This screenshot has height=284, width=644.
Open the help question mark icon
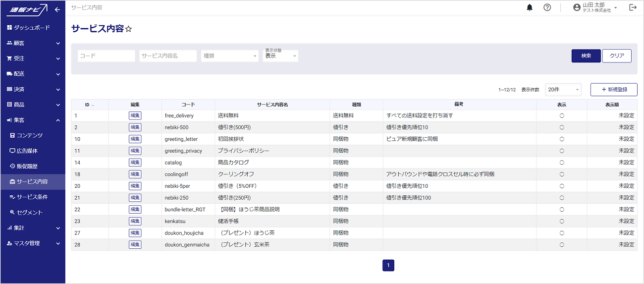tap(547, 7)
